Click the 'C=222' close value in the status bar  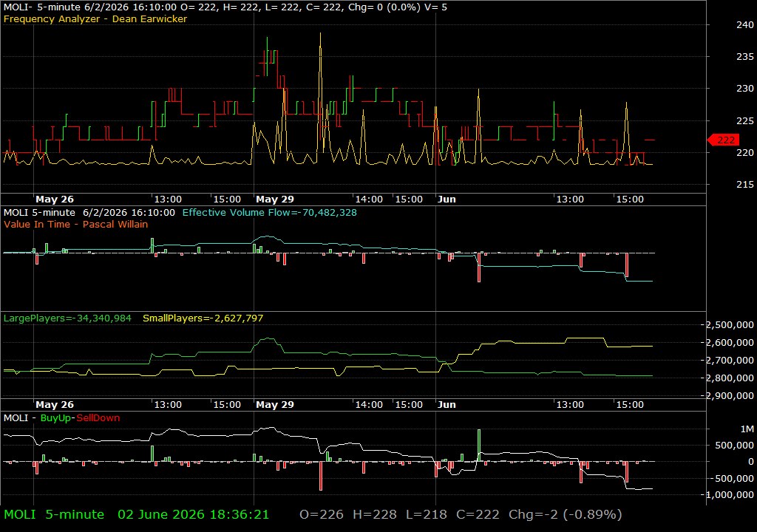point(478,514)
